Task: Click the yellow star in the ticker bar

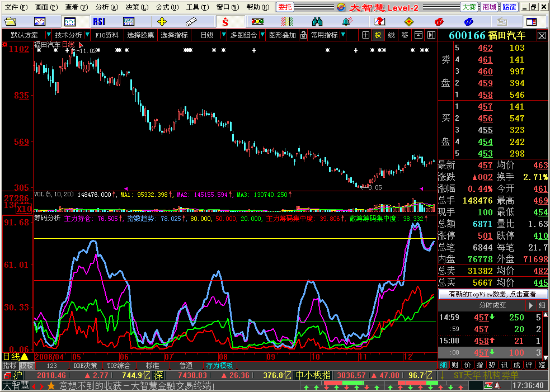Action: pyautogui.click(x=51, y=386)
